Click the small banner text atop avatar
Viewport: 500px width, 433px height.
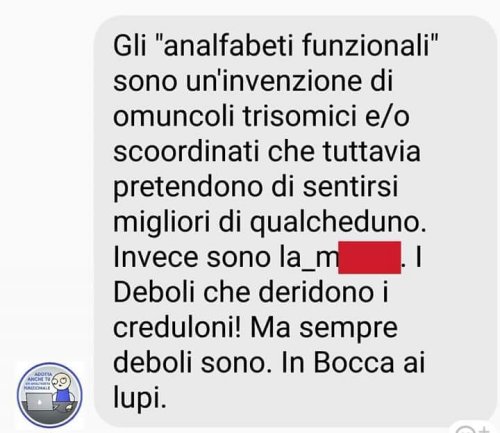[x=39, y=381]
